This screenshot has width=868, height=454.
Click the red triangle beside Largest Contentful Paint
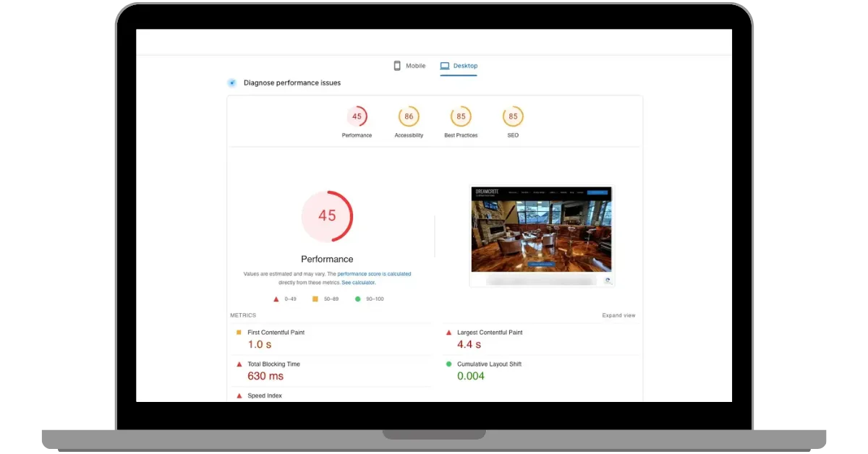449,333
